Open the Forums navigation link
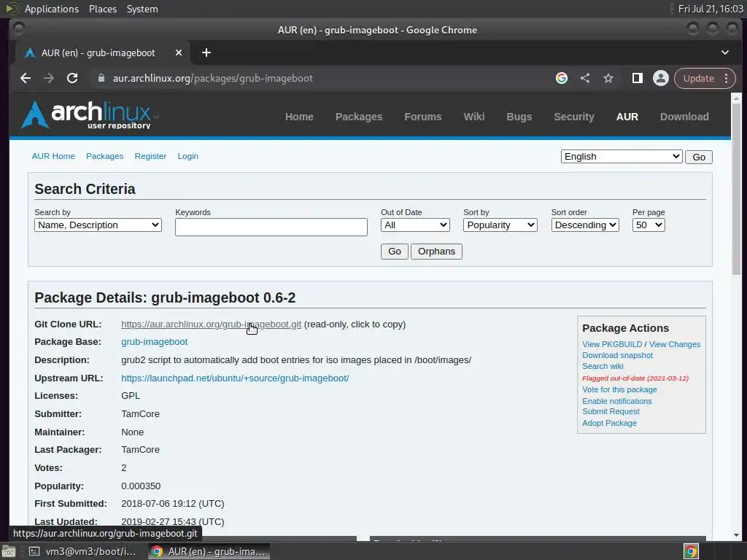Screen dimensions: 747x560 point(423,117)
